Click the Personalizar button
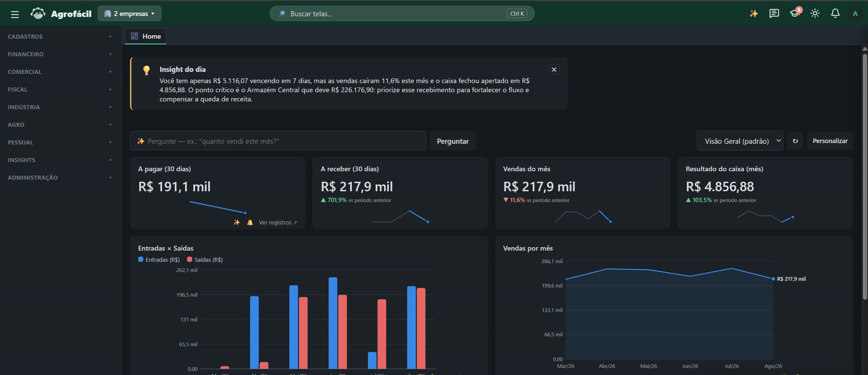Screen dimensions: 868x375 pyautogui.click(x=830, y=141)
